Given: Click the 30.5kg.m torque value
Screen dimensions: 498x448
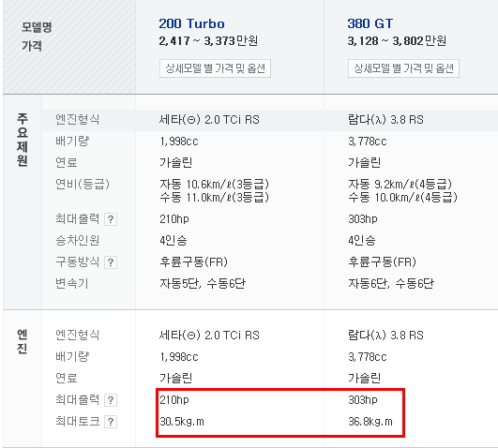Looking at the screenshot, I should (182, 422).
